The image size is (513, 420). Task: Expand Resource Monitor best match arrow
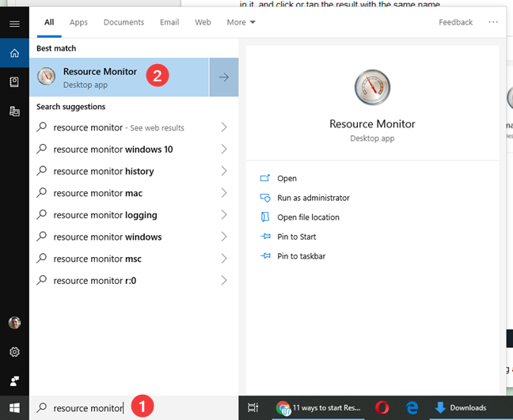point(223,78)
